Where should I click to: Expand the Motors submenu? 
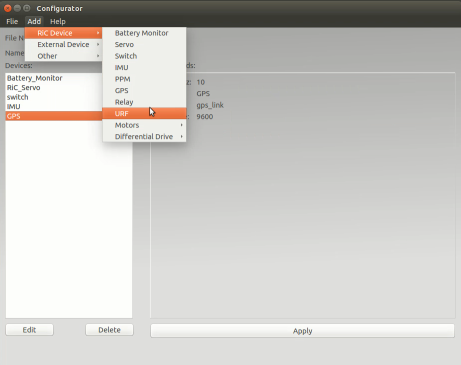144,125
